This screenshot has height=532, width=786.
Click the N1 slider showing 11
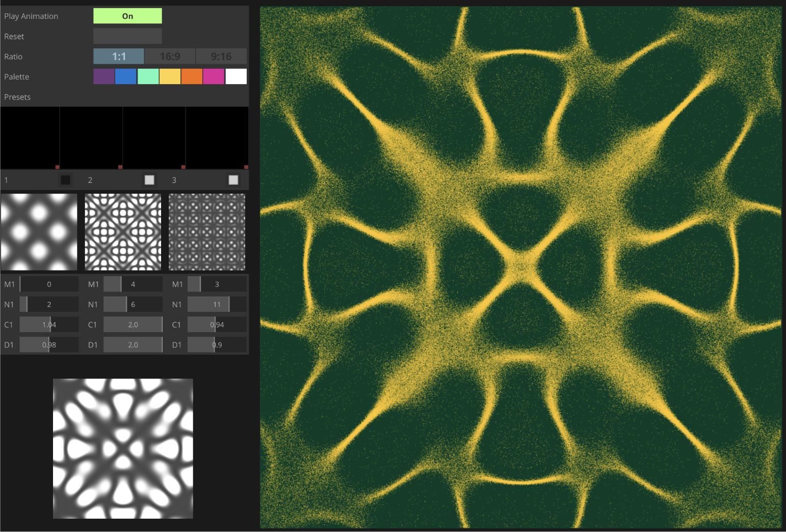pyautogui.click(x=217, y=304)
